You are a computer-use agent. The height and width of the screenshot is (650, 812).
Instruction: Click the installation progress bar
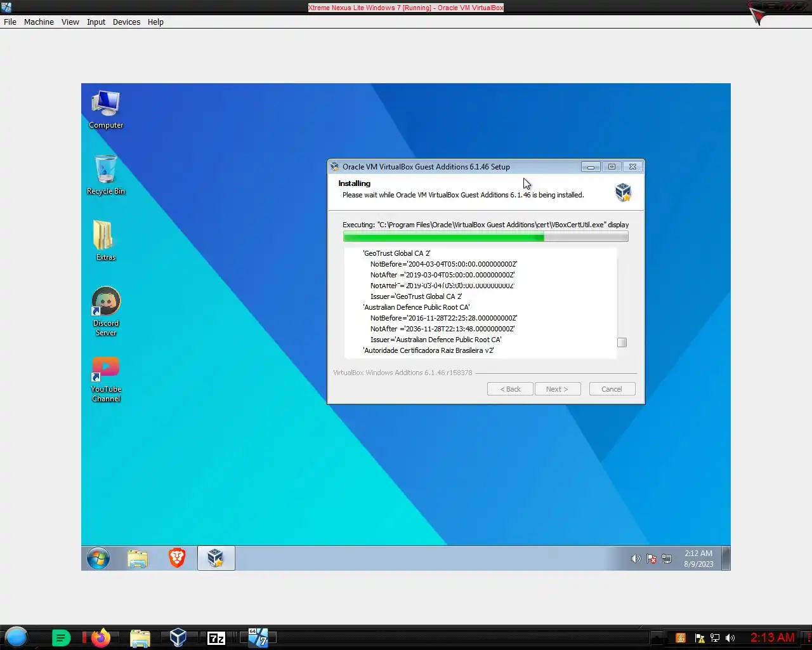486,237
